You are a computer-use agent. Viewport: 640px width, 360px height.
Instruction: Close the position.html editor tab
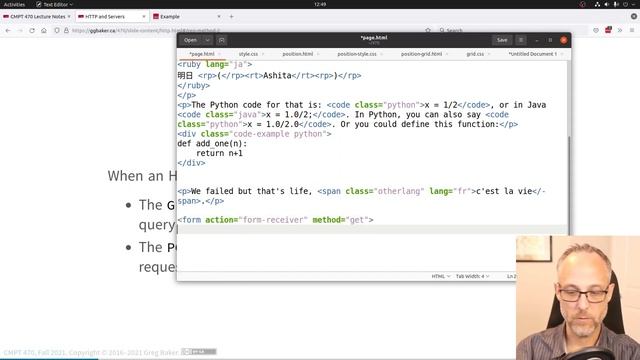(x=318, y=54)
